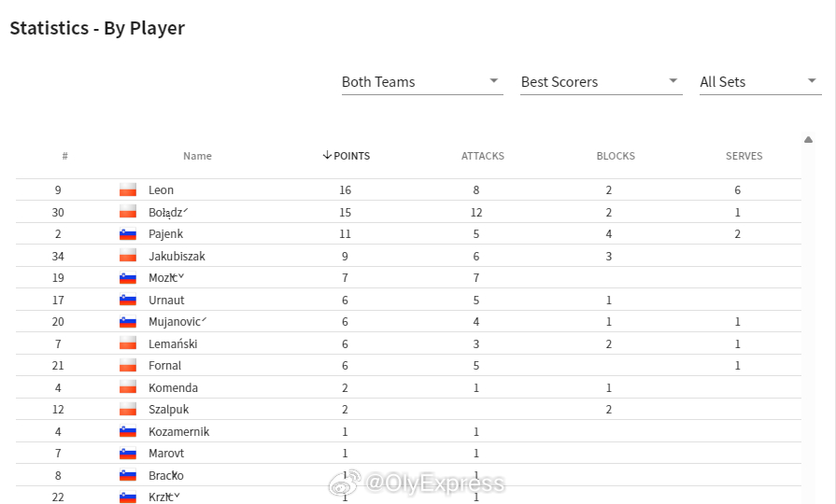Click the Poland flag beside Leon
Image resolution: width=836 pixels, height=504 pixels.
(x=128, y=189)
